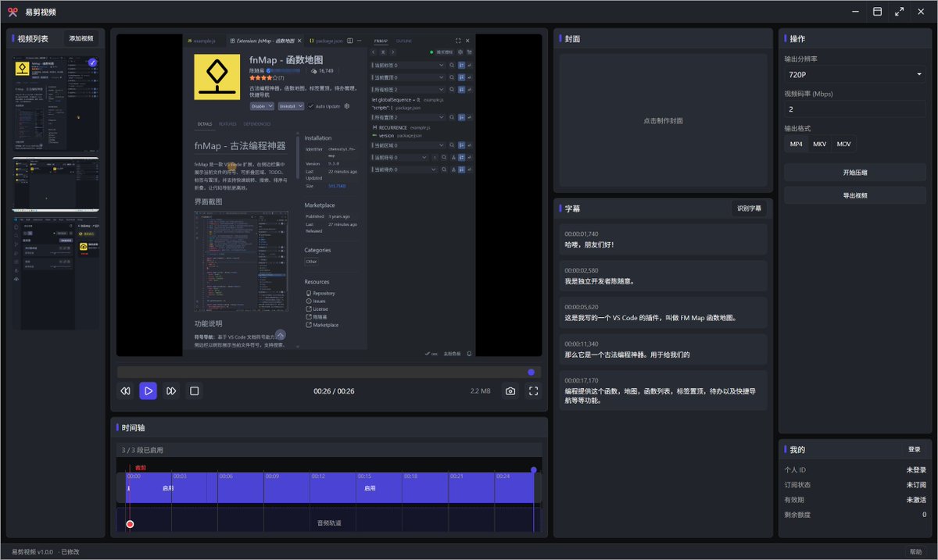
Task: Click the video preview frame
Action: tap(329, 195)
